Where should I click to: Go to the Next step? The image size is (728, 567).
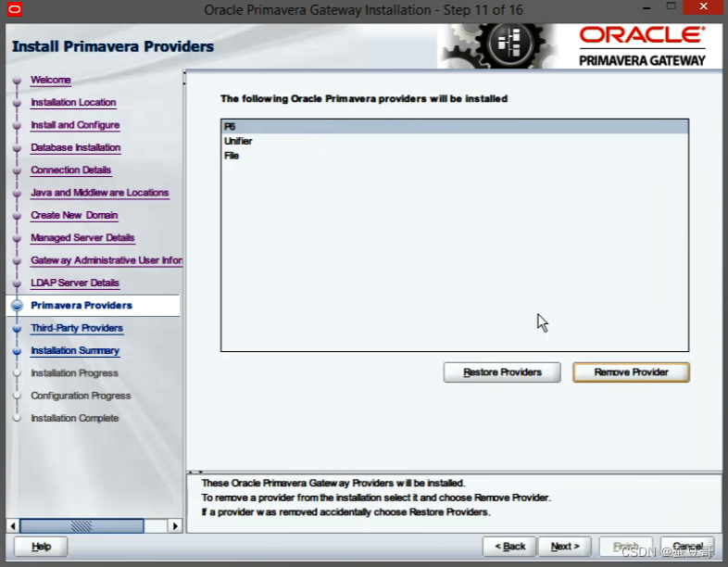coord(565,547)
